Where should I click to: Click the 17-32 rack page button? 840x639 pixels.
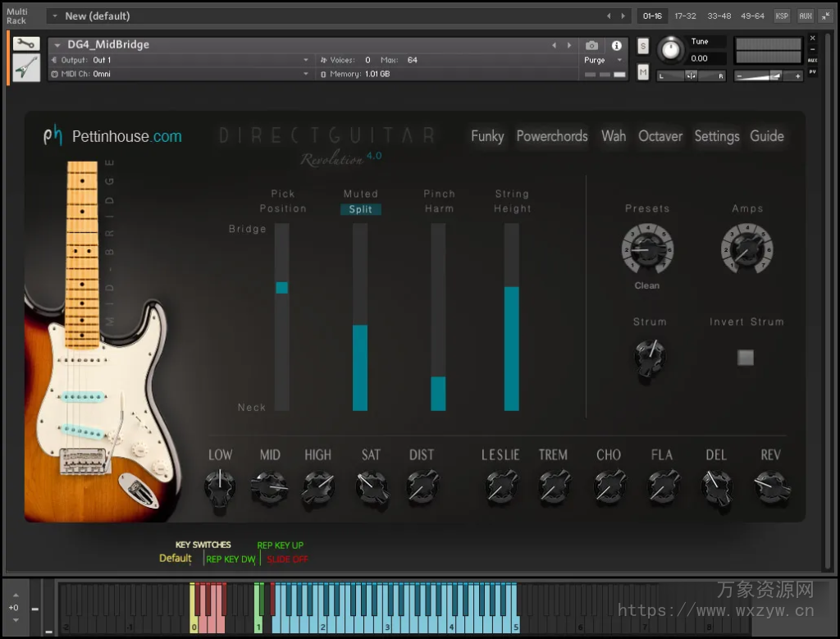click(685, 16)
